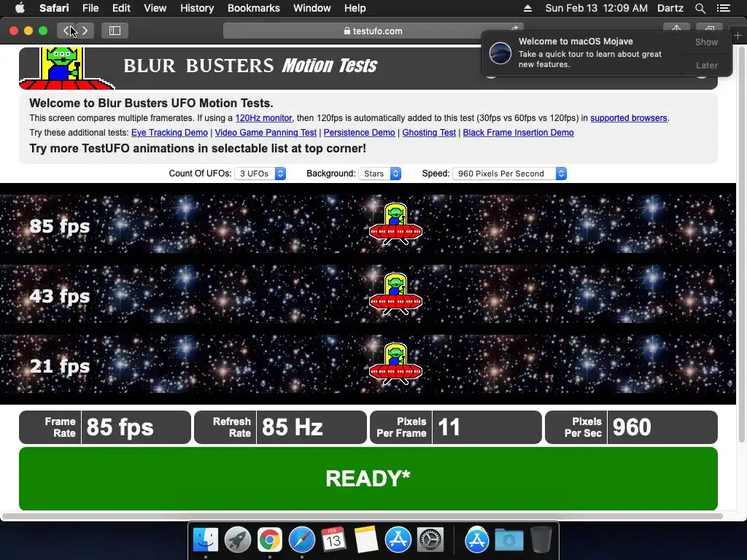Image resolution: width=747 pixels, height=560 pixels.
Task: Open the Show Tab Overview icon
Action: pyautogui.click(x=709, y=28)
